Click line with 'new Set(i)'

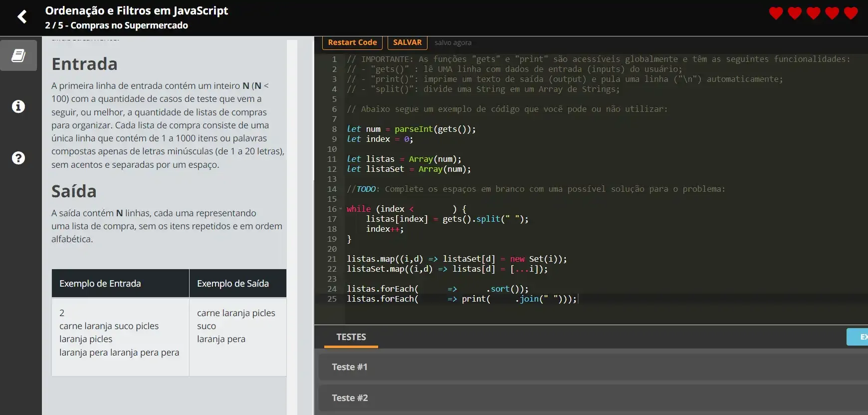point(456,259)
